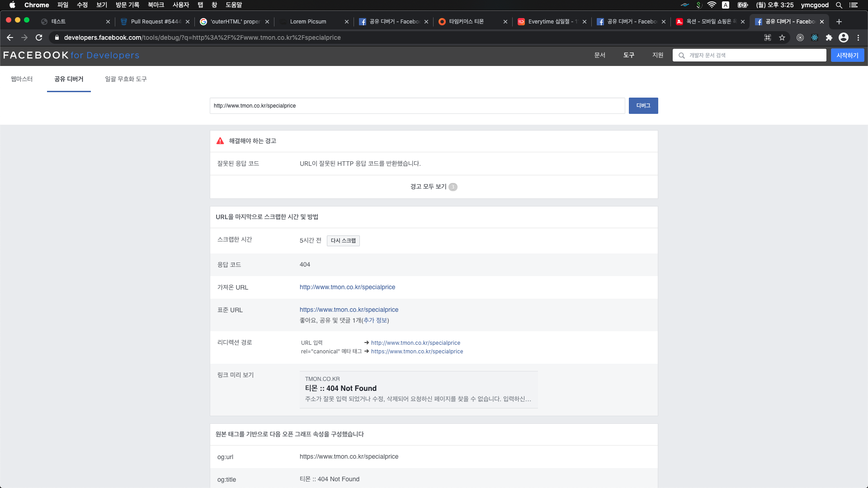This screenshot has height=488, width=868.
Task: Click the 다시 스크랩 button
Action: [x=343, y=240]
